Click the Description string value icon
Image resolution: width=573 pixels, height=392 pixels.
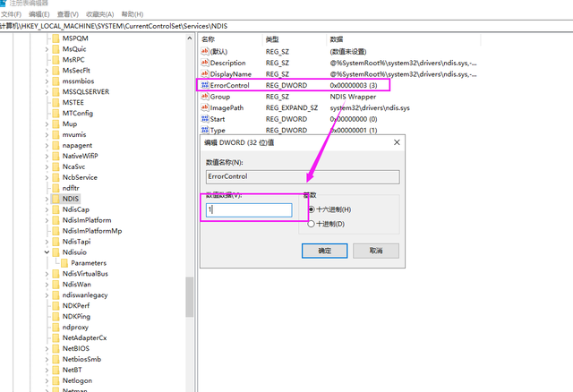[x=205, y=63]
